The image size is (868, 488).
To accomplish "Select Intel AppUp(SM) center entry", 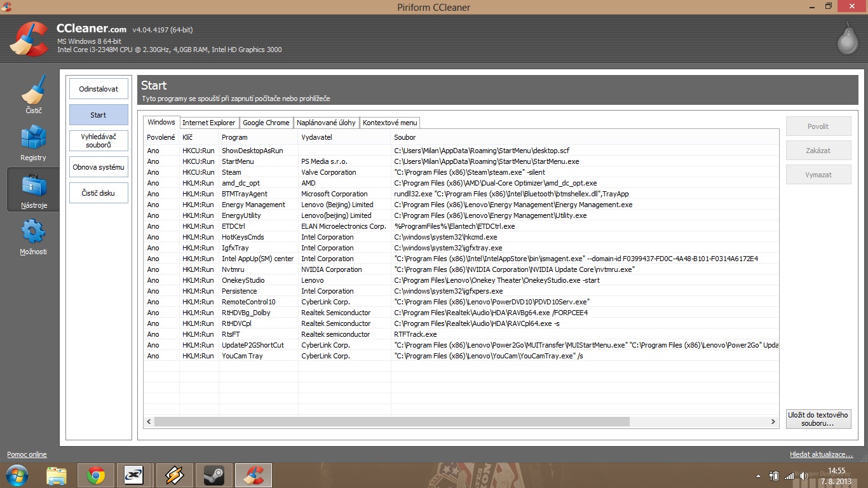I will 461,259.
